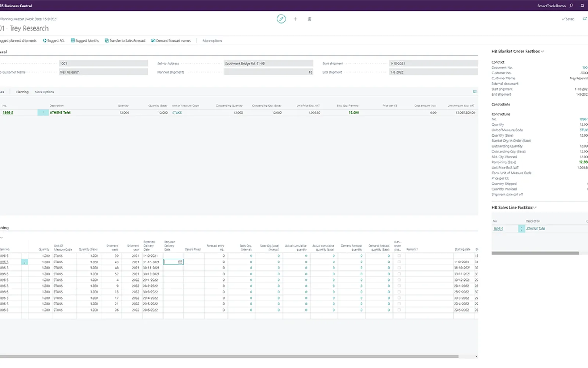
Task: Run the Suggest FCL action
Action: tap(54, 41)
